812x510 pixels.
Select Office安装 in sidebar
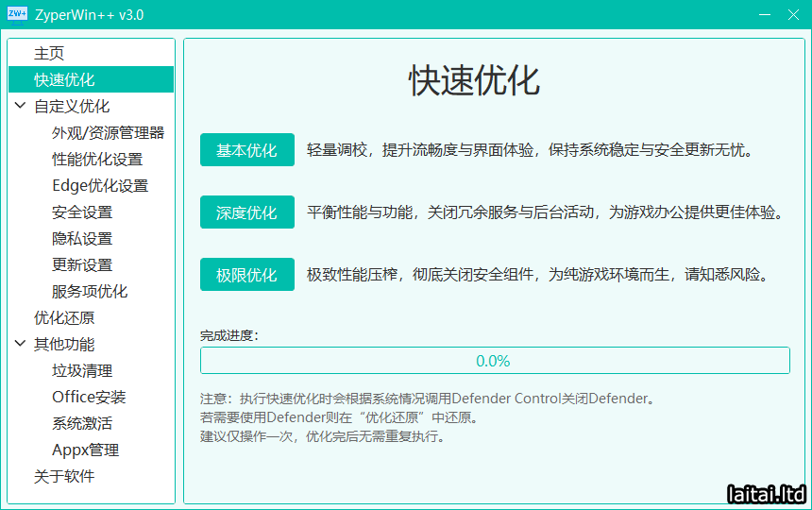(89, 398)
